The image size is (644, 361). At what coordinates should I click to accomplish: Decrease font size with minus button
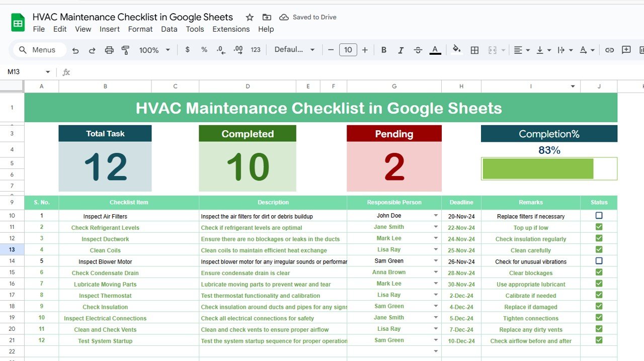pyautogui.click(x=331, y=50)
